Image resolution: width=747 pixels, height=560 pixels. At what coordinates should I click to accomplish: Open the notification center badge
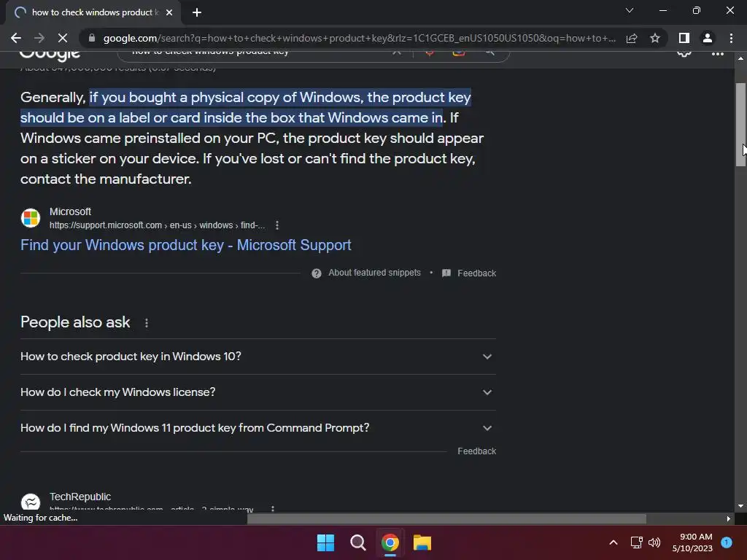point(727,542)
